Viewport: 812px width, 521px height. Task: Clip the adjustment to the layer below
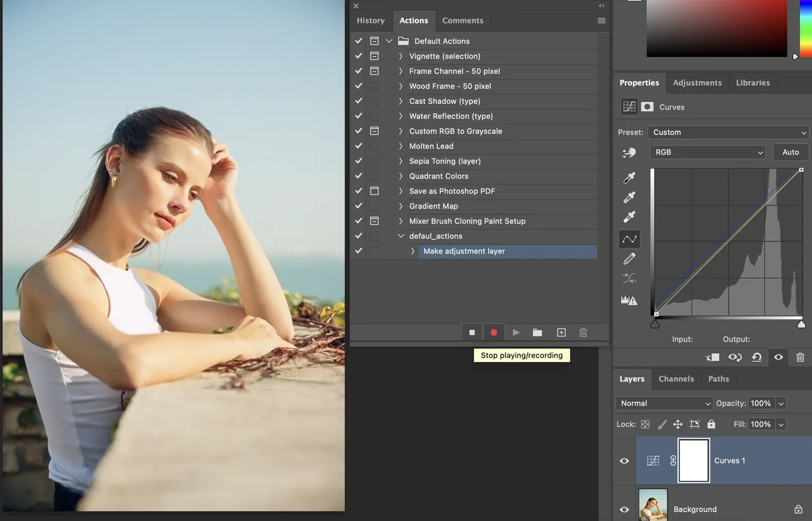712,357
